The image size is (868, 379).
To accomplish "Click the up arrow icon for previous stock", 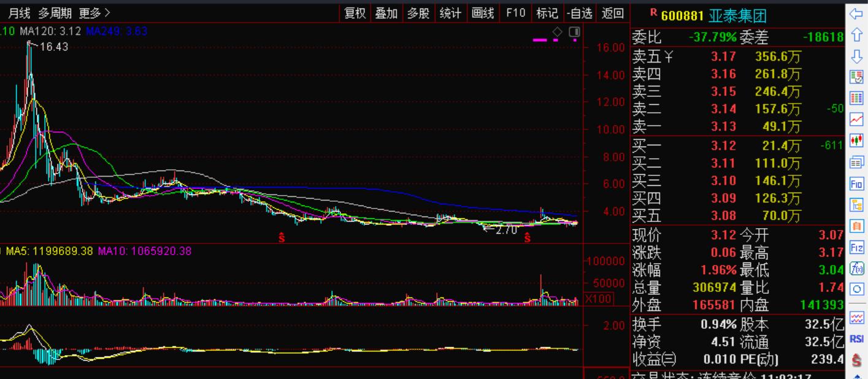I will click(x=856, y=36).
